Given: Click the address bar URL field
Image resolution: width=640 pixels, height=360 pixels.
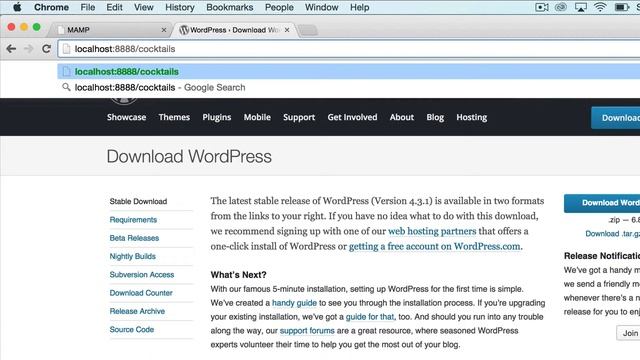Looking at the screenshot, I should (x=349, y=49).
